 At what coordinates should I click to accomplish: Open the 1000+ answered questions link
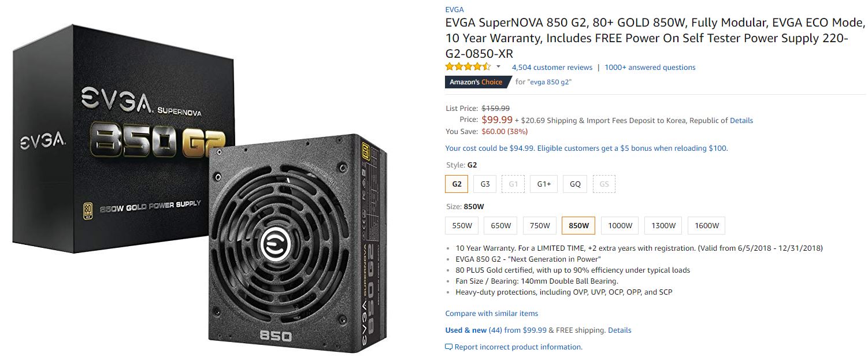pyautogui.click(x=650, y=68)
